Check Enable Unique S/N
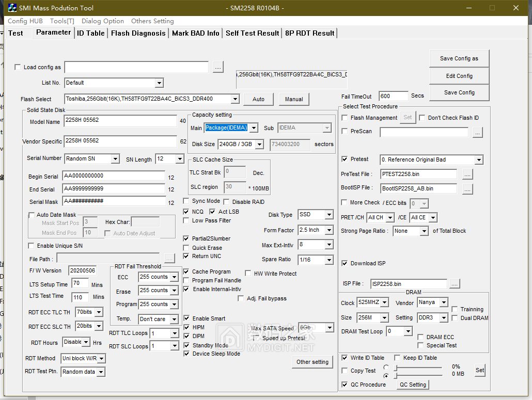532x400 pixels. pyautogui.click(x=31, y=246)
